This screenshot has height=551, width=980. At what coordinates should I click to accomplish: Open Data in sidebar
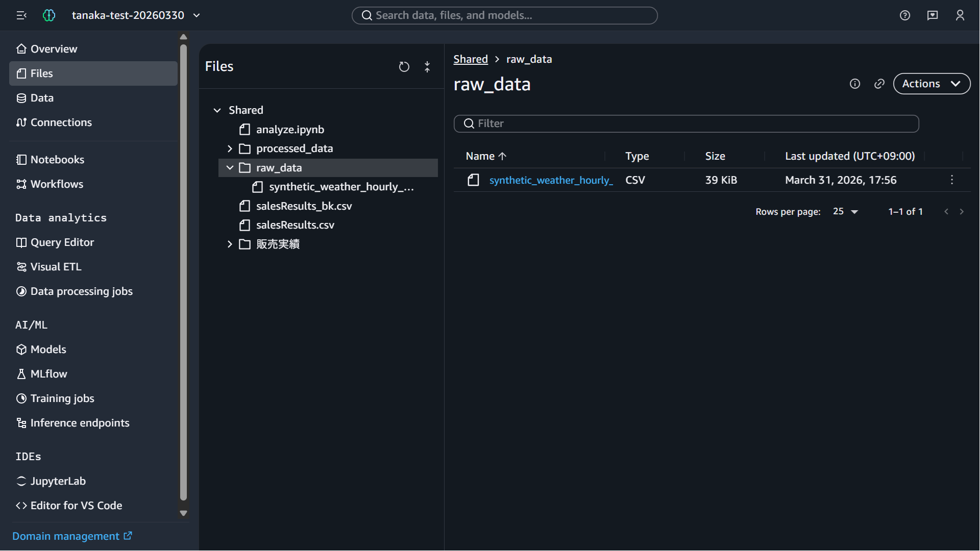pos(93,98)
